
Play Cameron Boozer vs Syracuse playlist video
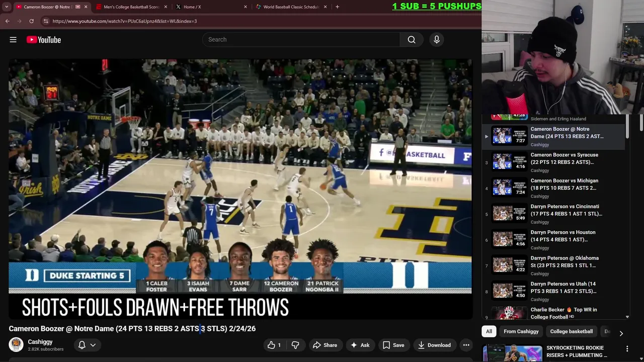click(553, 162)
